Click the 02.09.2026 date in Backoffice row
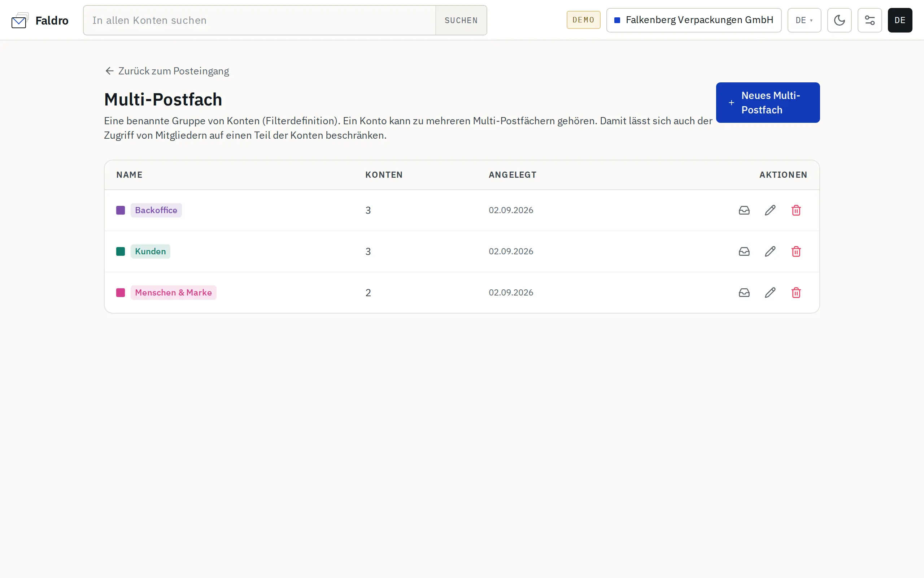Viewport: 924px width, 578px height. [x=511, y=210]
